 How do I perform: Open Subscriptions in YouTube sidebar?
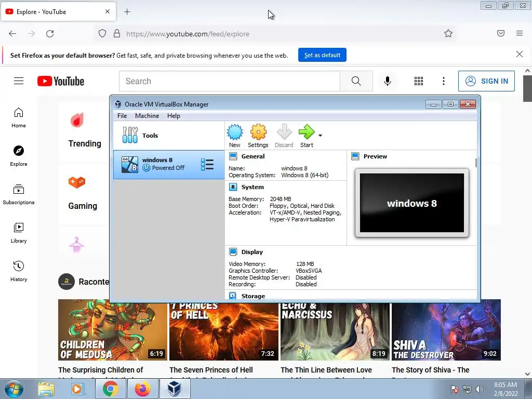pyautogui.click(x=19, y=194)
